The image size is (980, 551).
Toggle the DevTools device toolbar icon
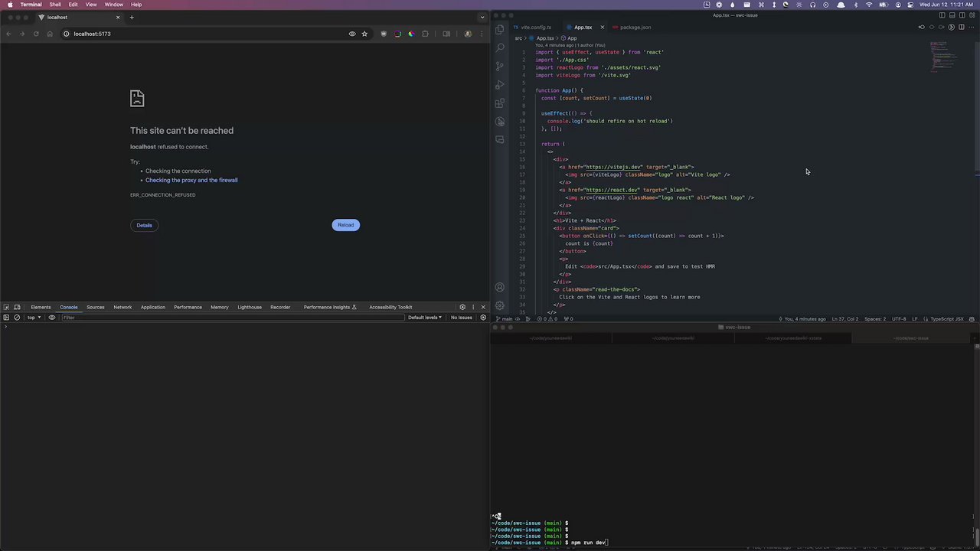point(17,307)
